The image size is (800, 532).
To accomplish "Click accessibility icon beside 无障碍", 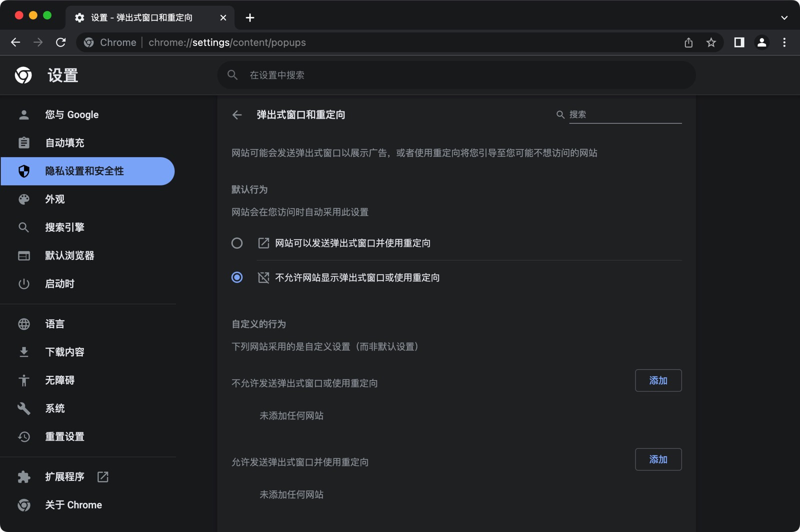I will tap(23, 380).
